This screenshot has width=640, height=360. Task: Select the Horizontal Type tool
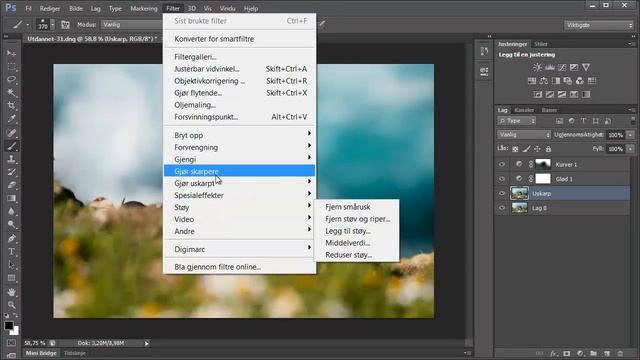pyautogui.click(x=11, y=251)
